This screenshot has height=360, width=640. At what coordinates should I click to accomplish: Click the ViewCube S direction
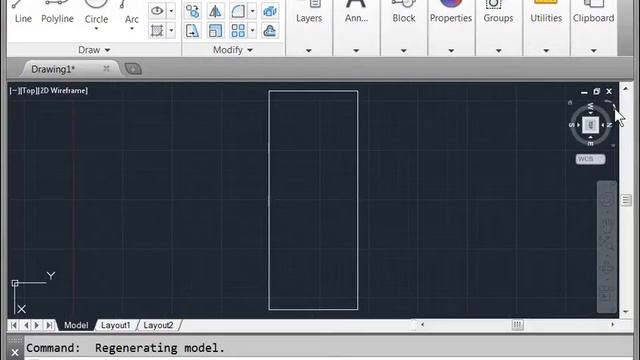(x=572, y=125)
